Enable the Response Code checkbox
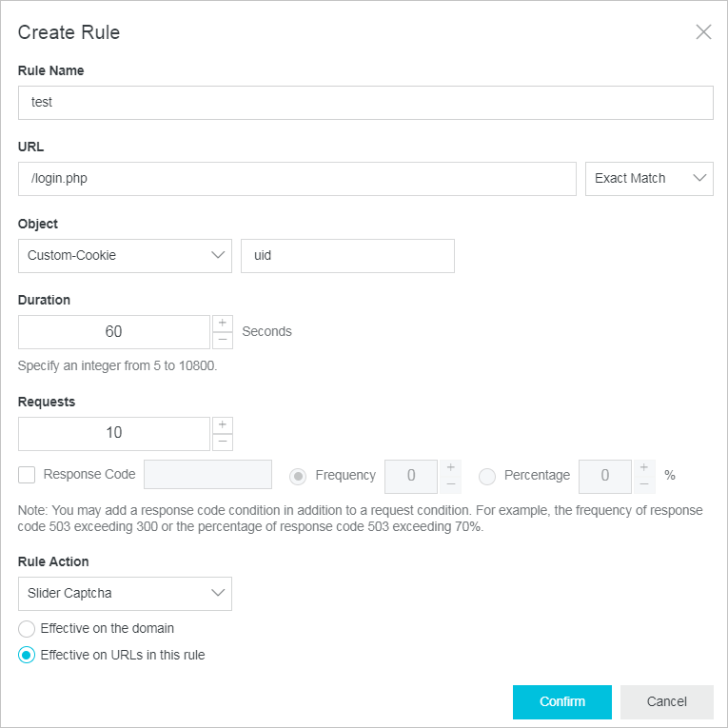Screen dimensions: 728x728 [x=27, y=476]
